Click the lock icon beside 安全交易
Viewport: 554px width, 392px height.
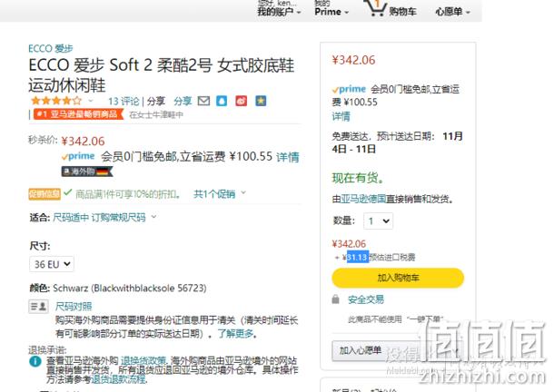pyautogui.click(x=335, y=299)
